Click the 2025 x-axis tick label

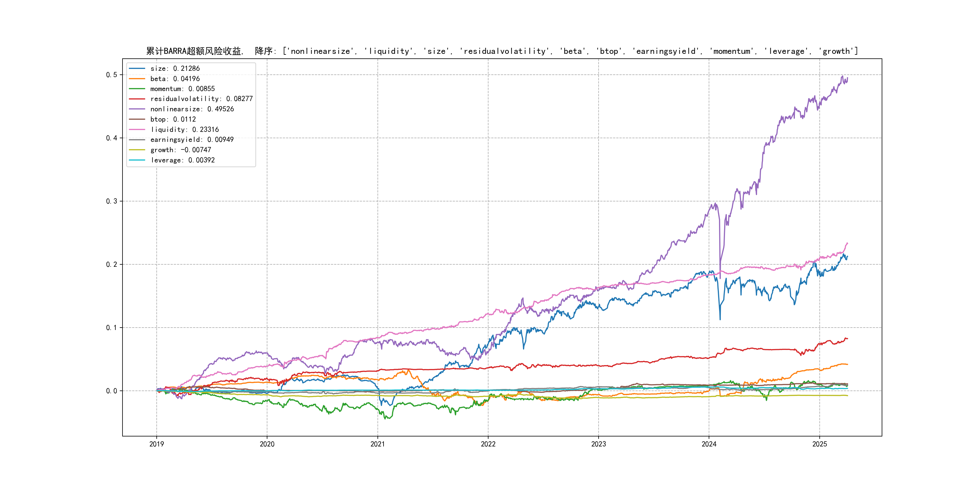click(819, 444)
